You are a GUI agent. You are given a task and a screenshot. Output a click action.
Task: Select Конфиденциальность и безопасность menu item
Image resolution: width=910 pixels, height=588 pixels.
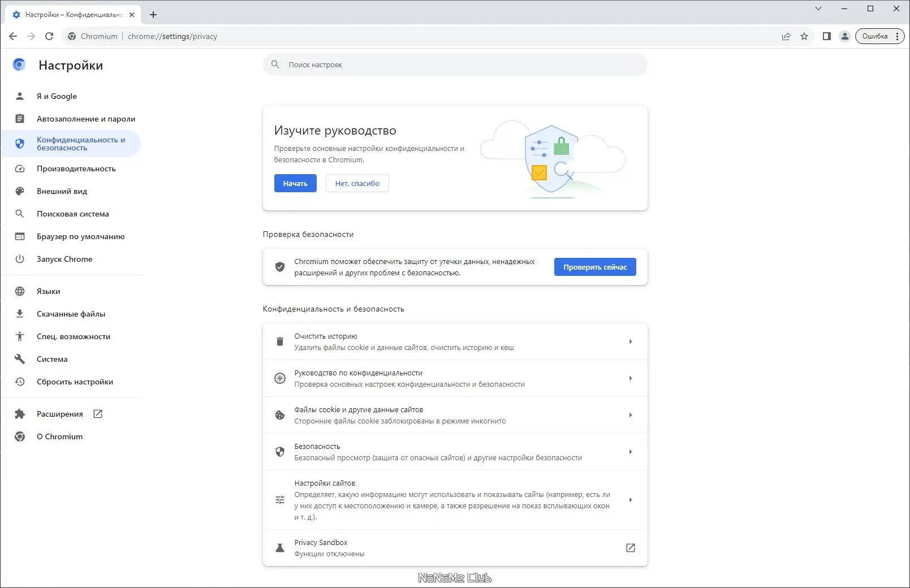pos(71,144)
